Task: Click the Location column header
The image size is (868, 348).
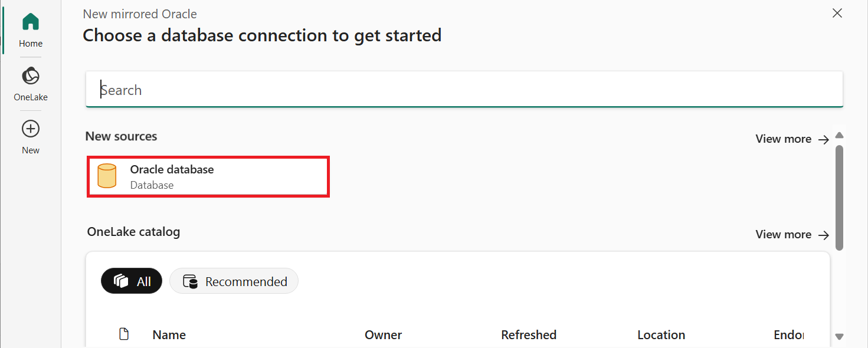Action: (661, 334)
